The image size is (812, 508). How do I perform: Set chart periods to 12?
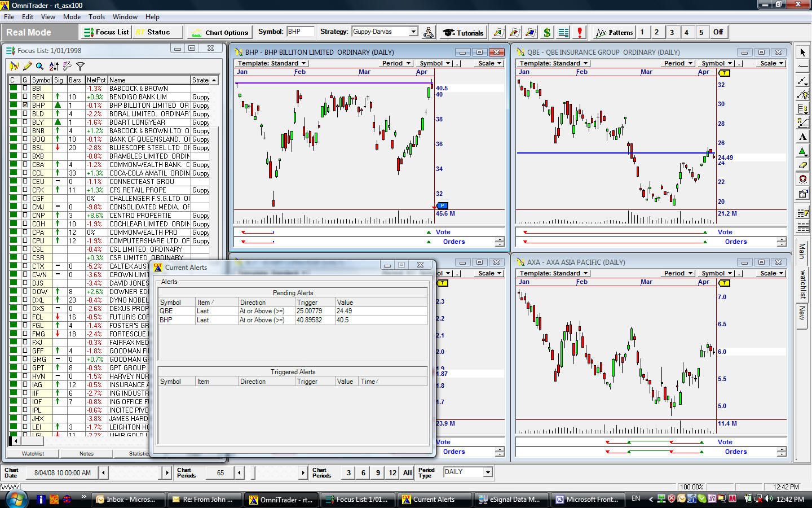(x=392, y=473)
